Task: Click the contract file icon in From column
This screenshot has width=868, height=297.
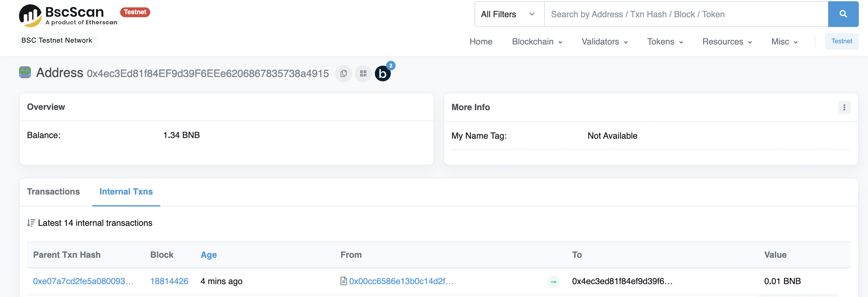Action: (343, 281)
